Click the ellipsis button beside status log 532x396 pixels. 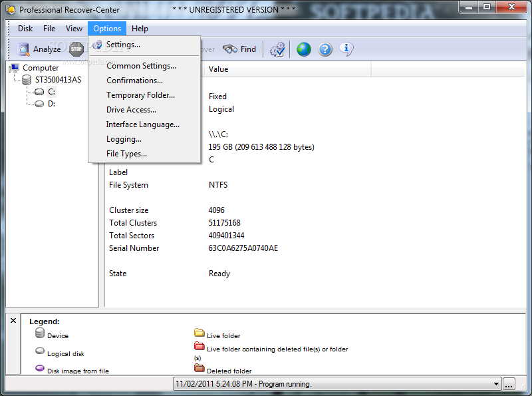[509, 384]
